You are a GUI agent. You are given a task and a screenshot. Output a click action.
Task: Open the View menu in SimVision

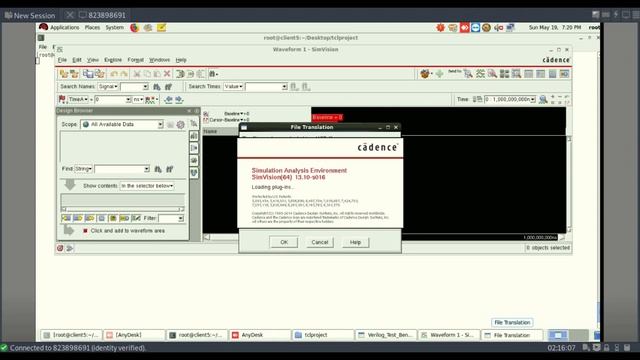pos(93,60)
